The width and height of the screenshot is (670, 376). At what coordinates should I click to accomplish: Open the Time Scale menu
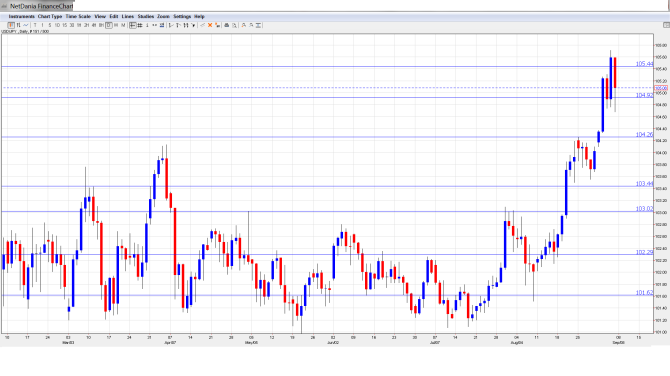tap(78, 16)
